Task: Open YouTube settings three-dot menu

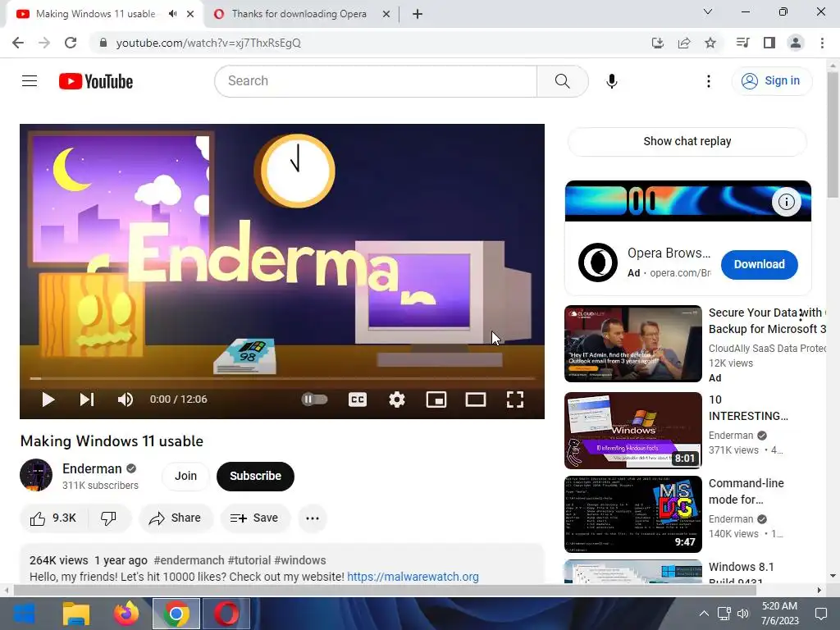Action: (x=708, y=81)
